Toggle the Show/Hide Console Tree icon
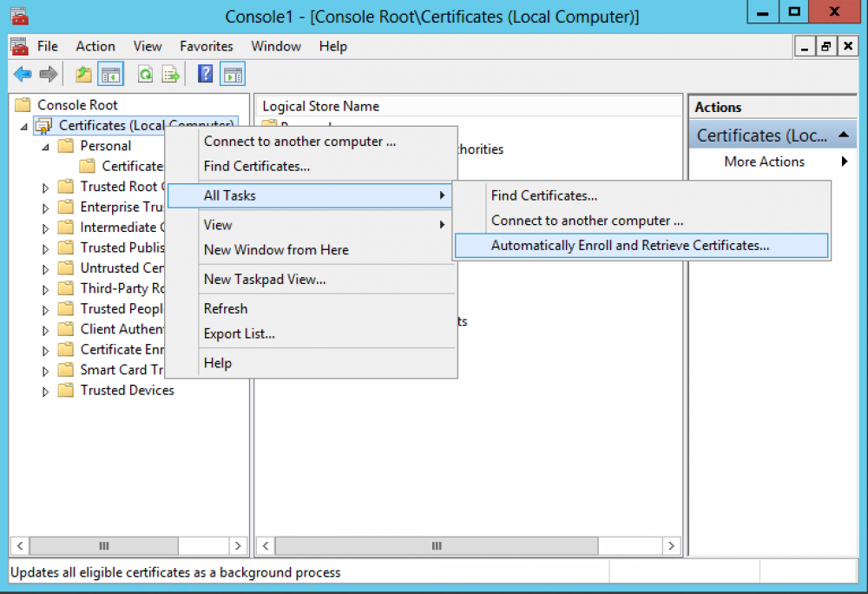868x594 pixels. coord(110,74)
